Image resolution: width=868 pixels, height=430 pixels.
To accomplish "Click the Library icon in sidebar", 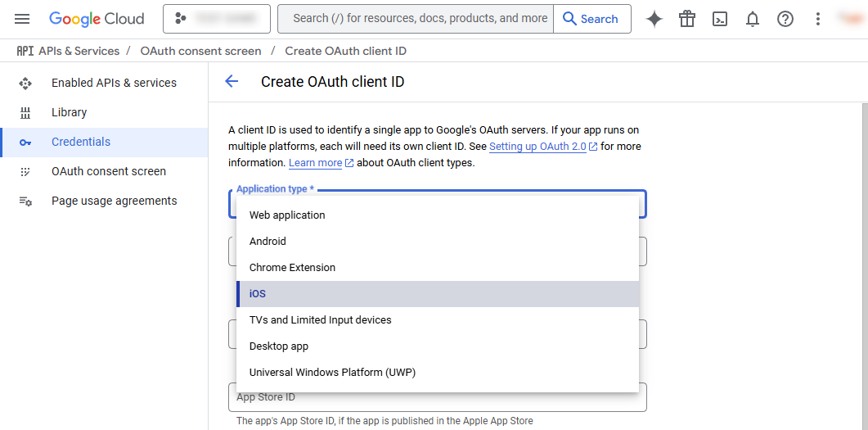I will (x=25, y=113).
